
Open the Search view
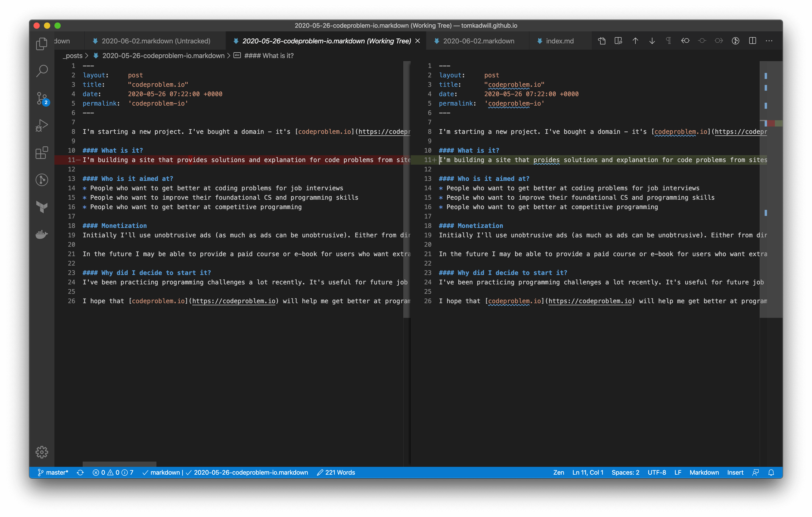pyautogui.click(x=42, y=71)
